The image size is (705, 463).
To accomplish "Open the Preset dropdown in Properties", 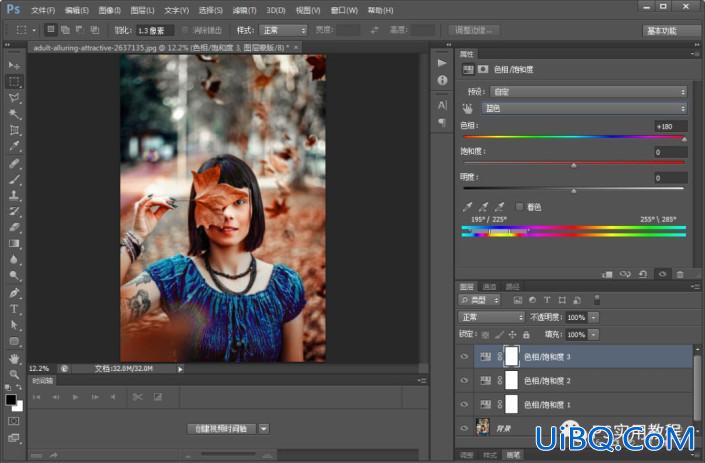I will point(589,92).
